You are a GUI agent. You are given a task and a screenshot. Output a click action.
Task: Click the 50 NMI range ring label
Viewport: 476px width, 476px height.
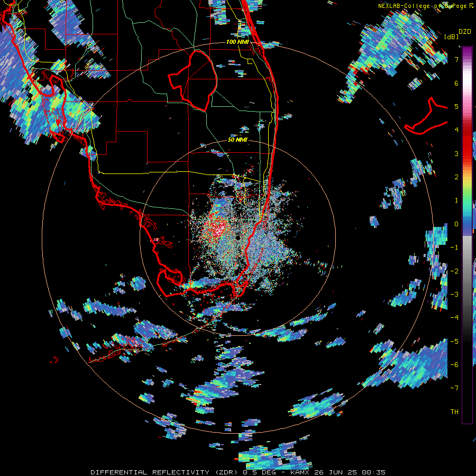[x=237, y=140]
